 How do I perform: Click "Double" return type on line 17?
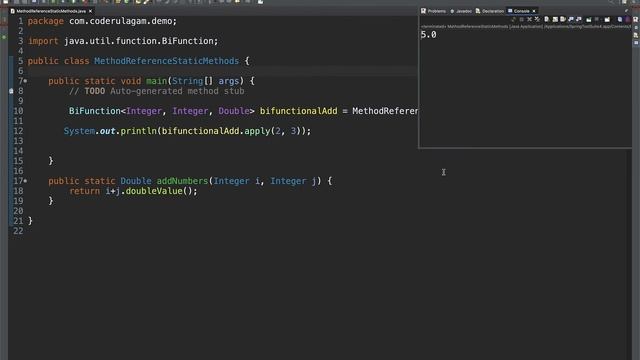[x=136, y=181]
